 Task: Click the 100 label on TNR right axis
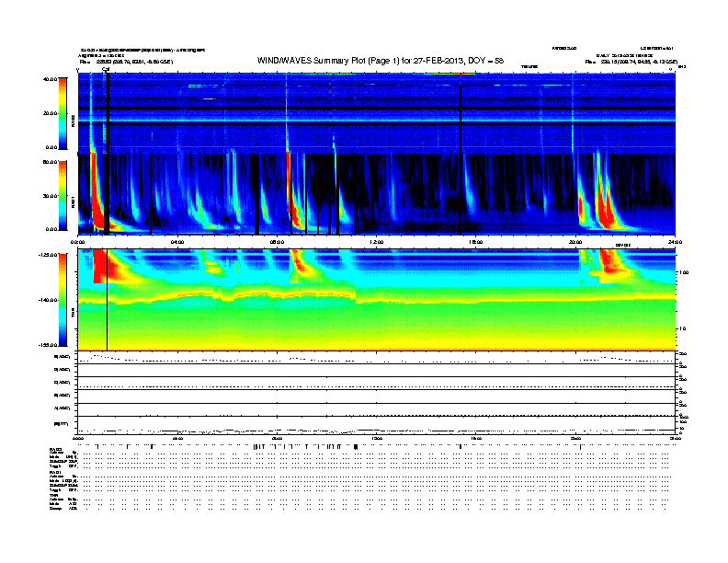click(x=684, y=272)
